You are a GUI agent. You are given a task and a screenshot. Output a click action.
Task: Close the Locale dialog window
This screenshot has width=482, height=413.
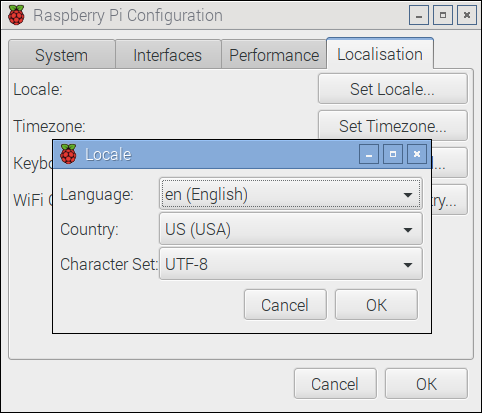pos(417,154)
